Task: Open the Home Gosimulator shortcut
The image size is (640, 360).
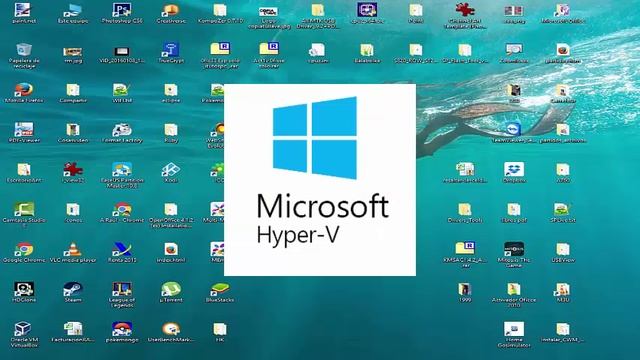Action: pyautogui.click(x=514, y=335)
